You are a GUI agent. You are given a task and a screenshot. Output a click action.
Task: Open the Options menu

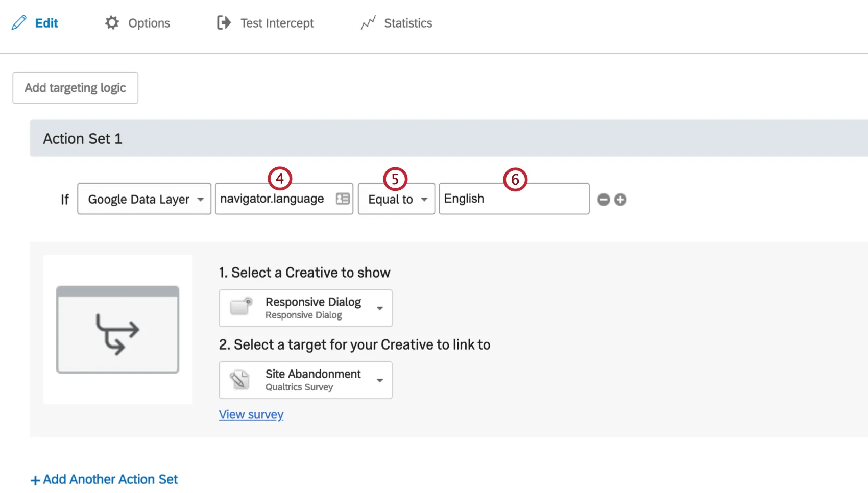click(149, 22)
